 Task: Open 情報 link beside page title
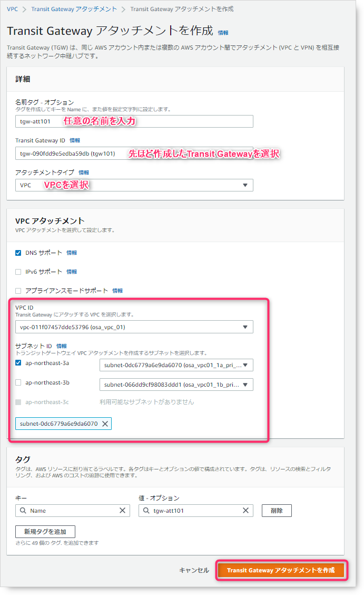click(223, 33)
